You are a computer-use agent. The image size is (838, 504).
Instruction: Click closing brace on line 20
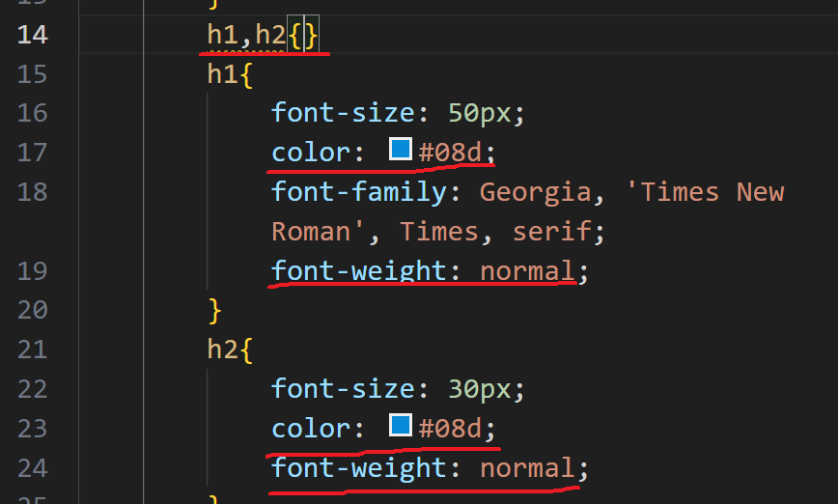click(214, 311)
